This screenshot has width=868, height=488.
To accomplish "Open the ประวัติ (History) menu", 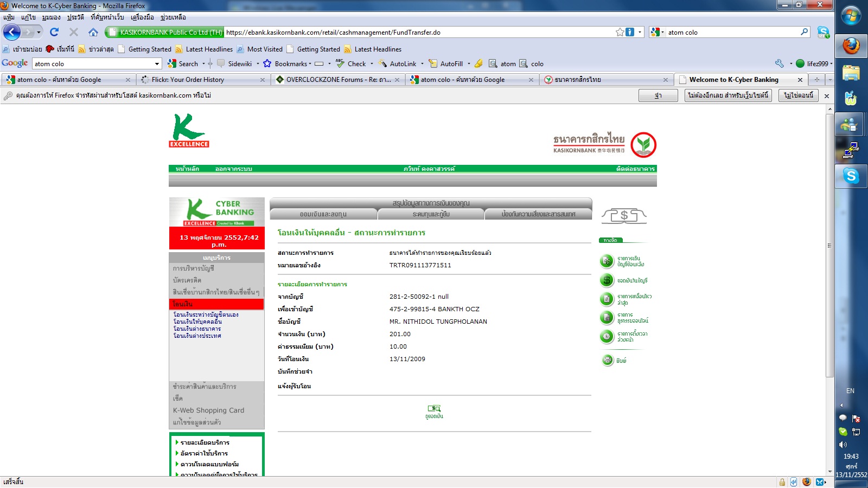I will pyautogui.click(x=75, y=17).
